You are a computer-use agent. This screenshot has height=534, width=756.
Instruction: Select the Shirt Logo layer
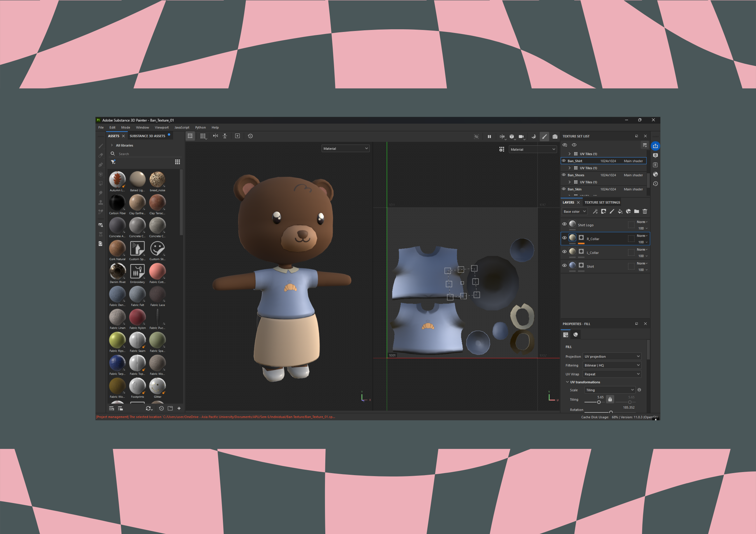pyautogui.click(x=605, y=225)
